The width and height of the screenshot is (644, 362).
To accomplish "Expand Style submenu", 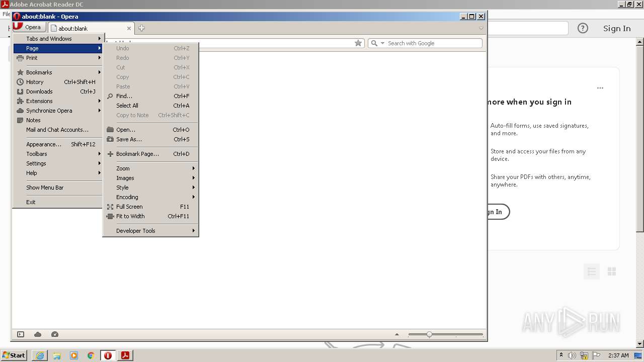I will click(x=150, y=188).
